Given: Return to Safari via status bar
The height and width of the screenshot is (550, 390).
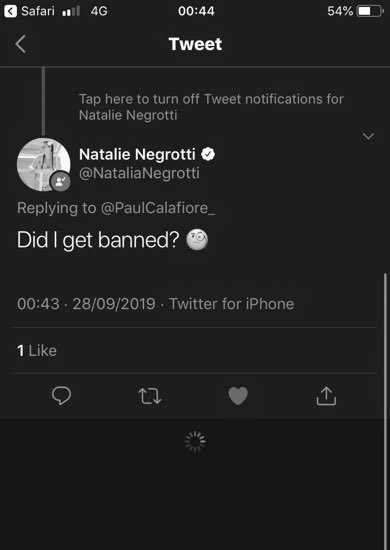Looking at the screenshot, I should [x=29, y=12].
